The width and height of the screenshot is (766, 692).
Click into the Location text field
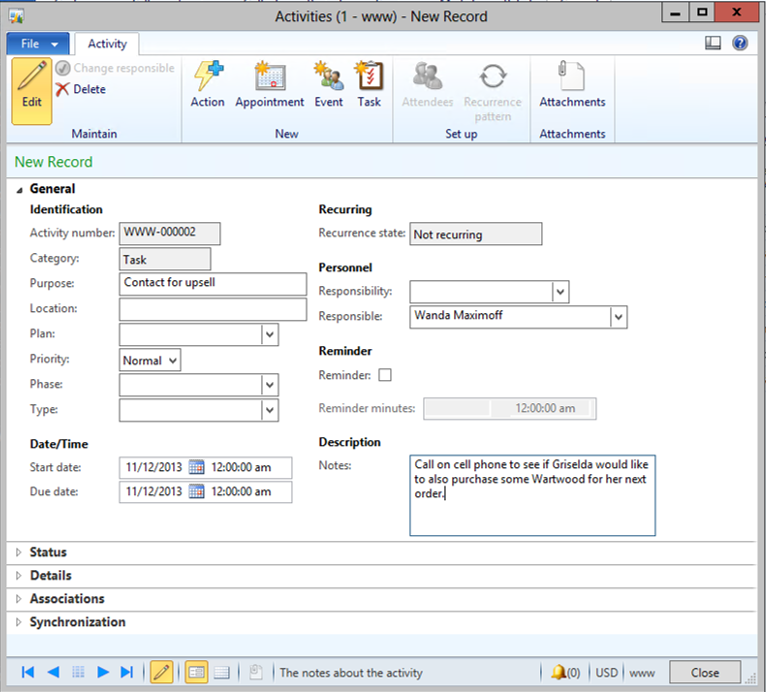point(212,309)
